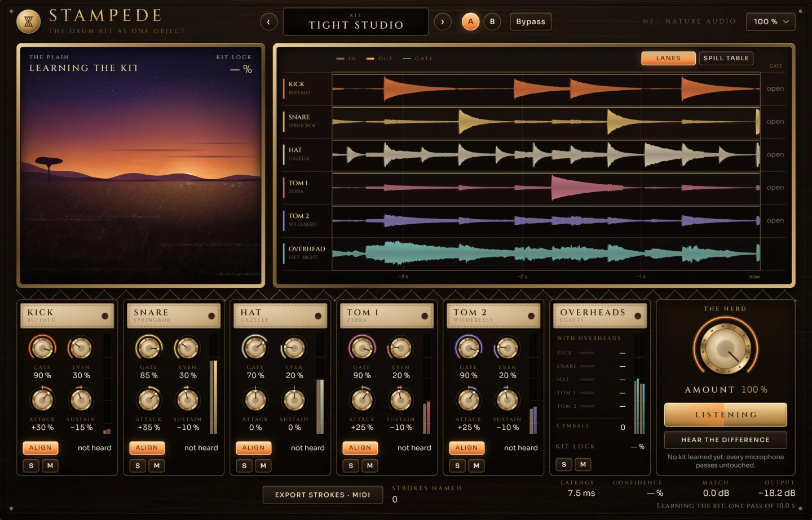This screenshot has width=812, height=520.
Task: Select preset slot A
Action: 470,22
